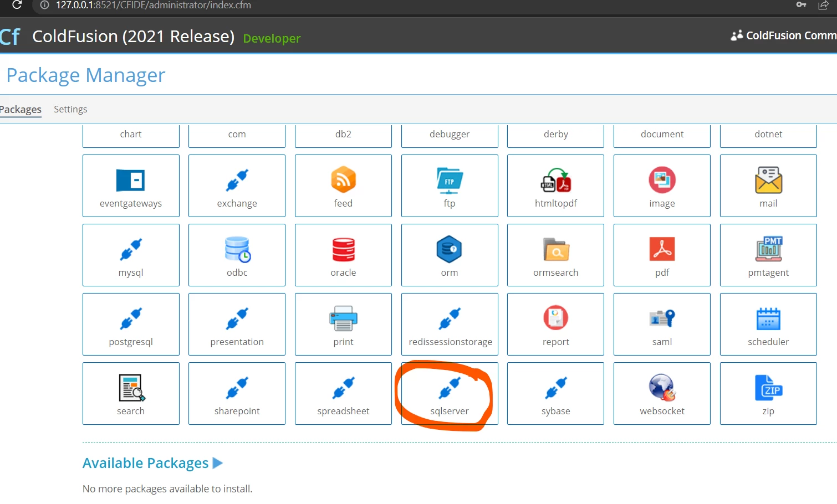
Task: Open the zip package icon
Action: click(768, 387)
